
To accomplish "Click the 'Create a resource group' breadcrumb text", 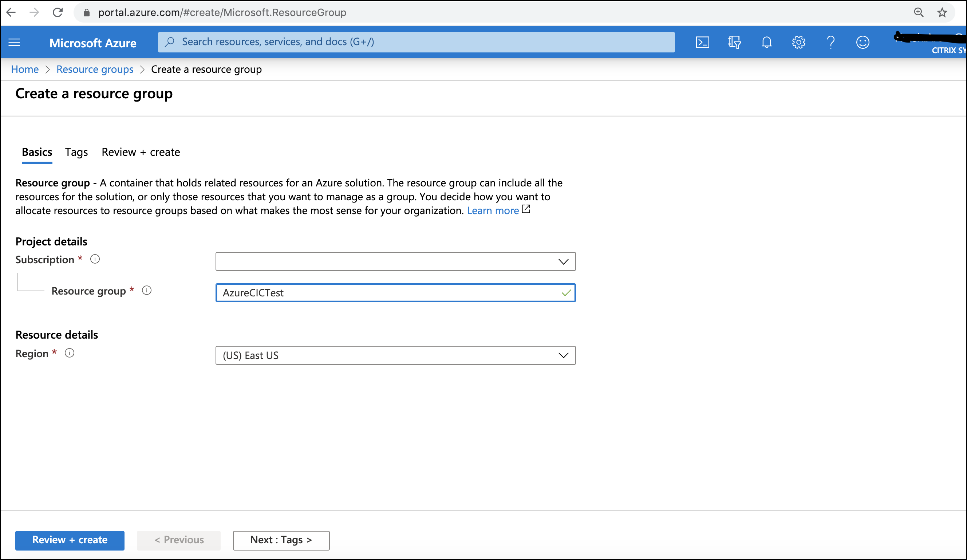I will [206, 70].
